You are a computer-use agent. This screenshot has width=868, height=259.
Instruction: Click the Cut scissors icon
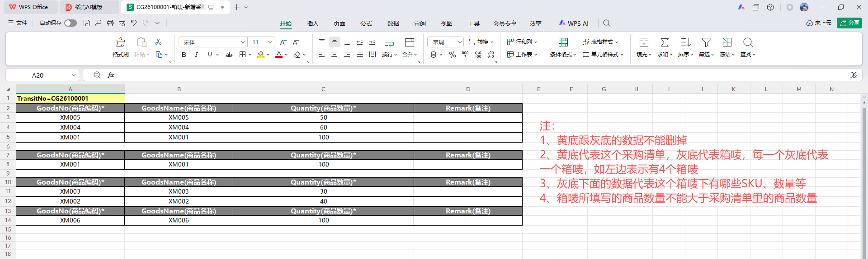point(158,42)
